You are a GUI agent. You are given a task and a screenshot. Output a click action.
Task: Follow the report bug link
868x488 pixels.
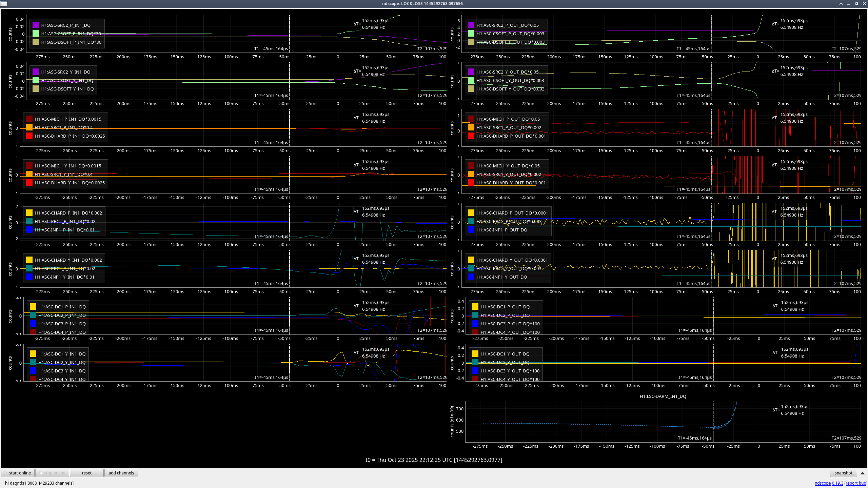click(x=855, y=483)
